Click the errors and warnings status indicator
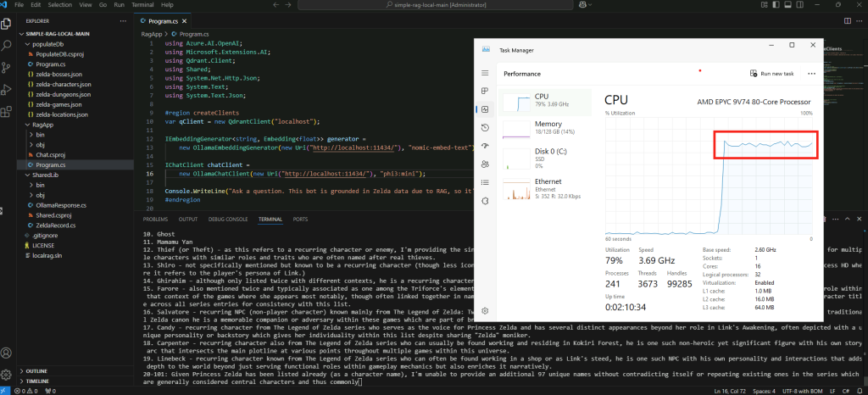The height and width of the screenshot is (395, 868). (25, 391)
